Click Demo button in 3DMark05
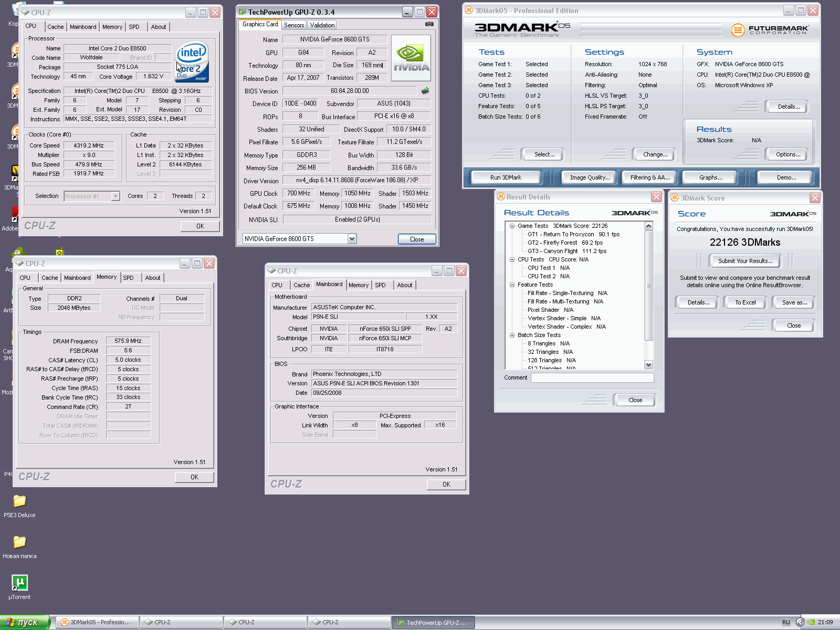This screenshot has height=630, width=840. point(786,177)
